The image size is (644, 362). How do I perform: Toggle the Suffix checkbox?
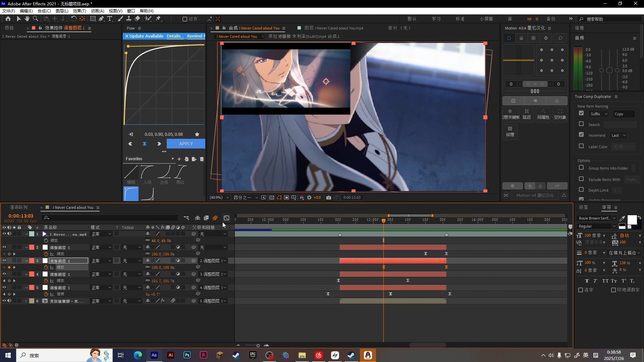tap(581, 113)
